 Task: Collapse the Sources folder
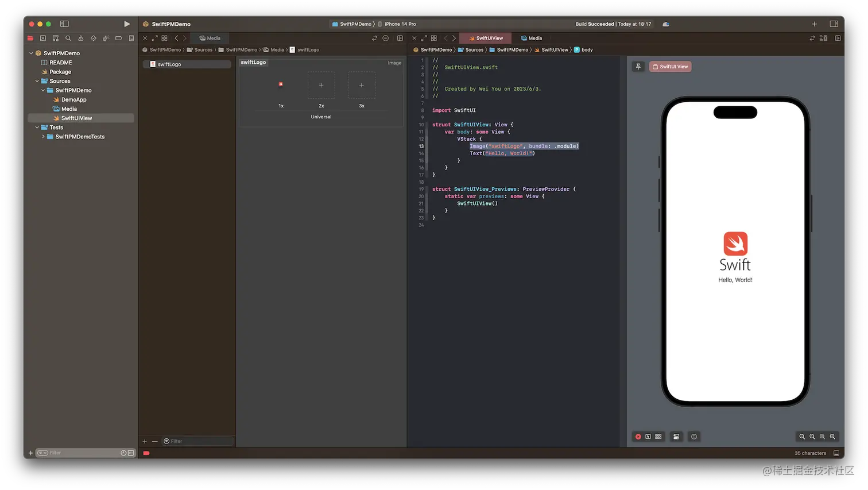(x=37, y=81)
